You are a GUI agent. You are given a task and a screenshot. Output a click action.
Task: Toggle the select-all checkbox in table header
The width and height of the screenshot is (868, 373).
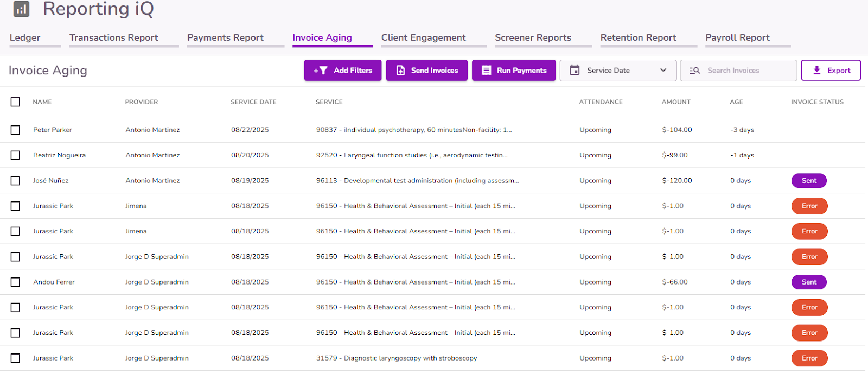click(x=15, y=102)
